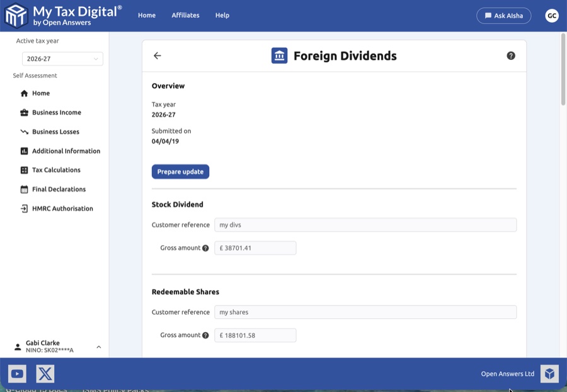
Task: Open the Affiliates menu item
Action: 185,15
